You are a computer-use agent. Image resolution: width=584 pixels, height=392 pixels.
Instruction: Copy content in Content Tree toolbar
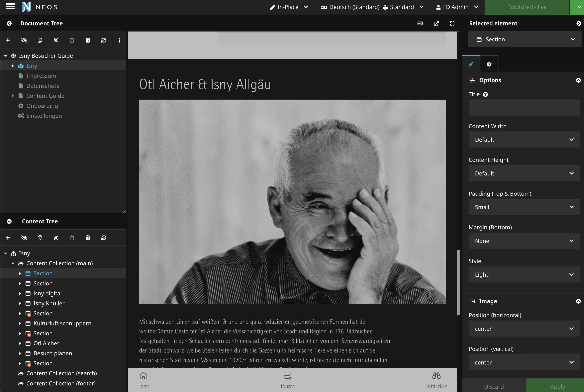40,238
